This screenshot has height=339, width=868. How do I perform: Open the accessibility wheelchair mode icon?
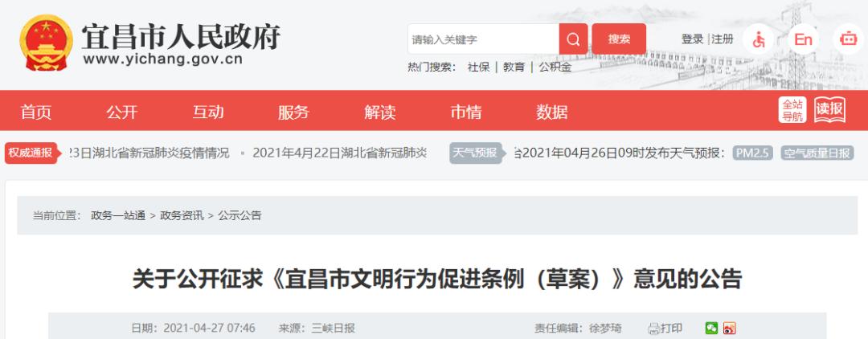coord(759,39)
